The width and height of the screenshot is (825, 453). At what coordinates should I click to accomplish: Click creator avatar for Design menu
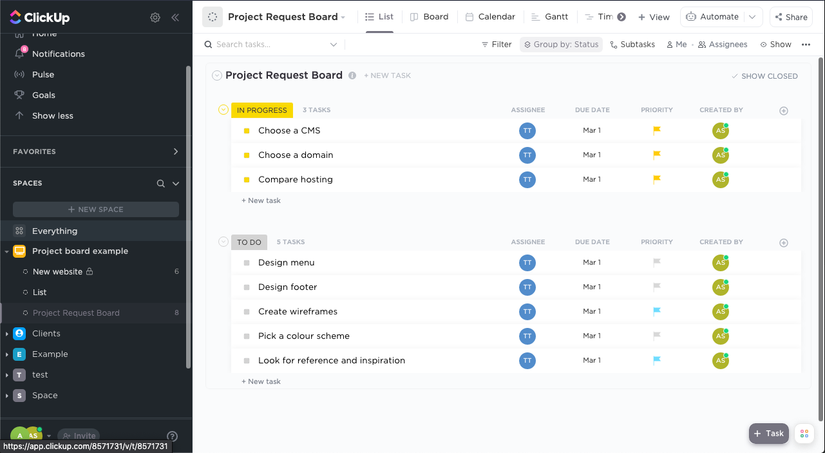pyautogui.click(x=720, y=263)
